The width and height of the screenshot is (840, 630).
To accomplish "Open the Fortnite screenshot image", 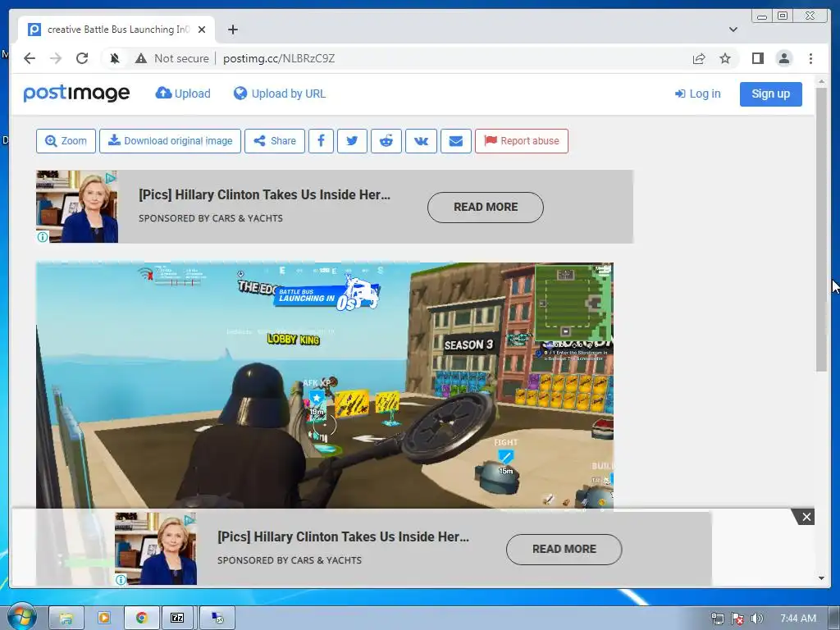I will [325, 386].
